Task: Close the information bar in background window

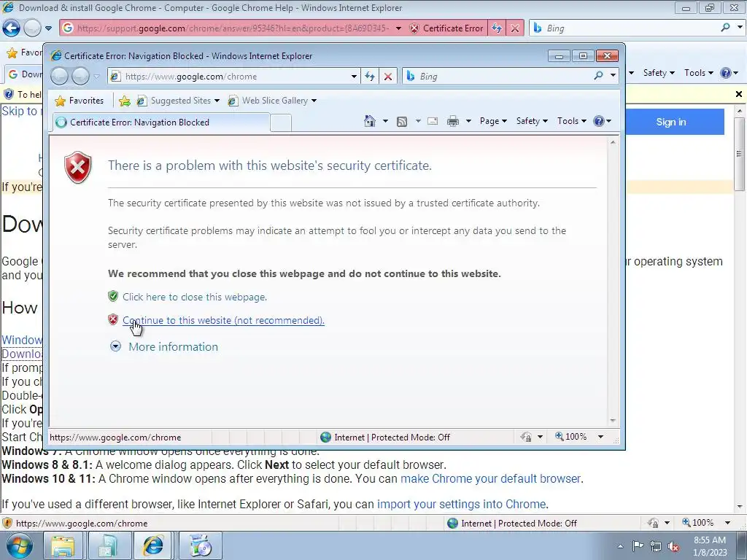Action: click(739, 94)
